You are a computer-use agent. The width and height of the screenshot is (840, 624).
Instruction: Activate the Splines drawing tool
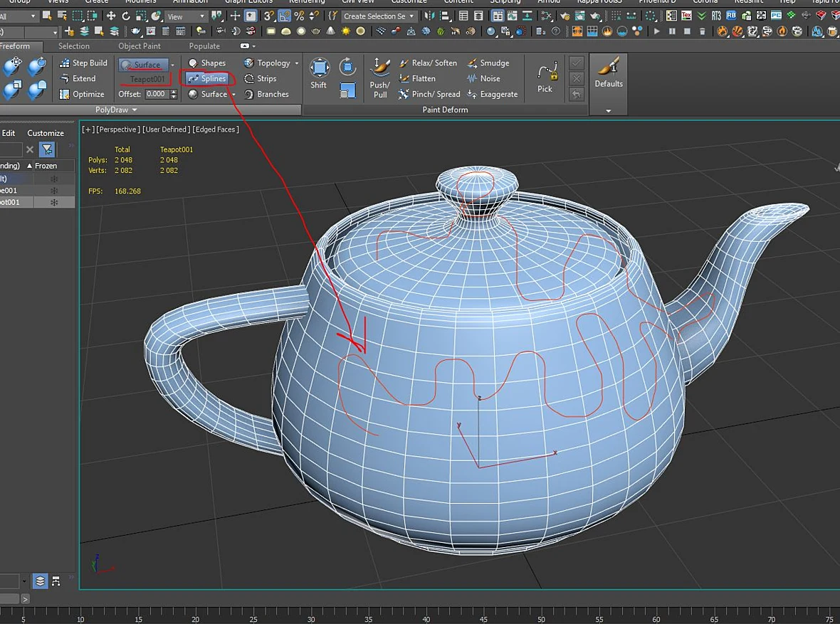(x=208, y=78)
